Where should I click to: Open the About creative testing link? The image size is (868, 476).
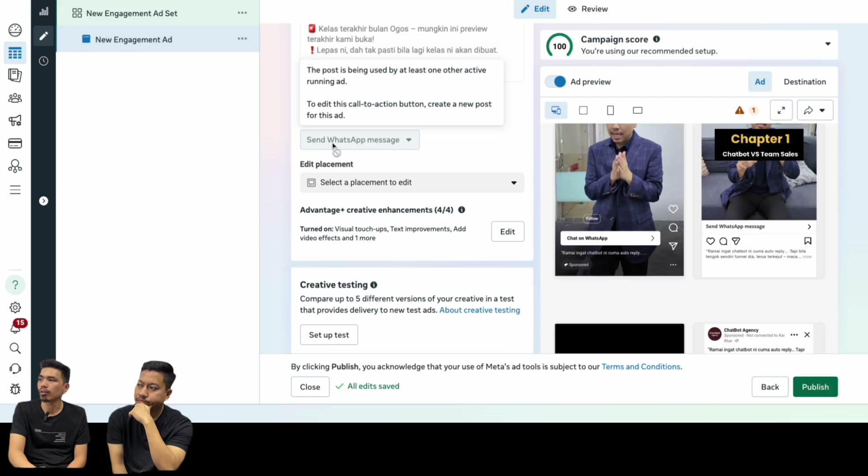click(x=479, y=310)
